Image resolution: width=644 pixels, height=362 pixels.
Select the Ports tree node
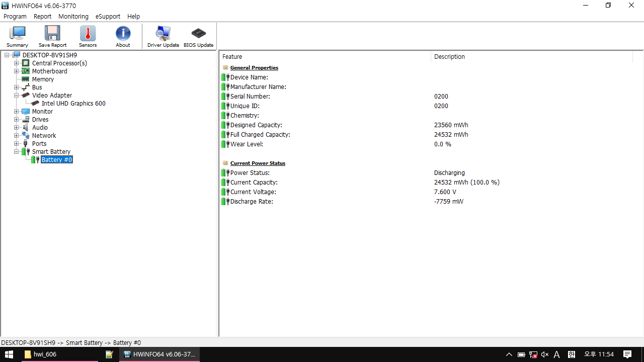[39, 144]
